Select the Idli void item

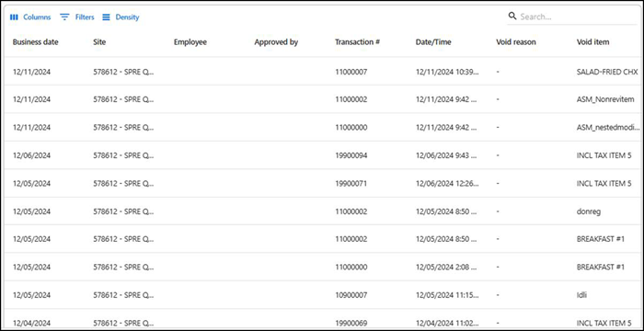[x=582, y=295]
